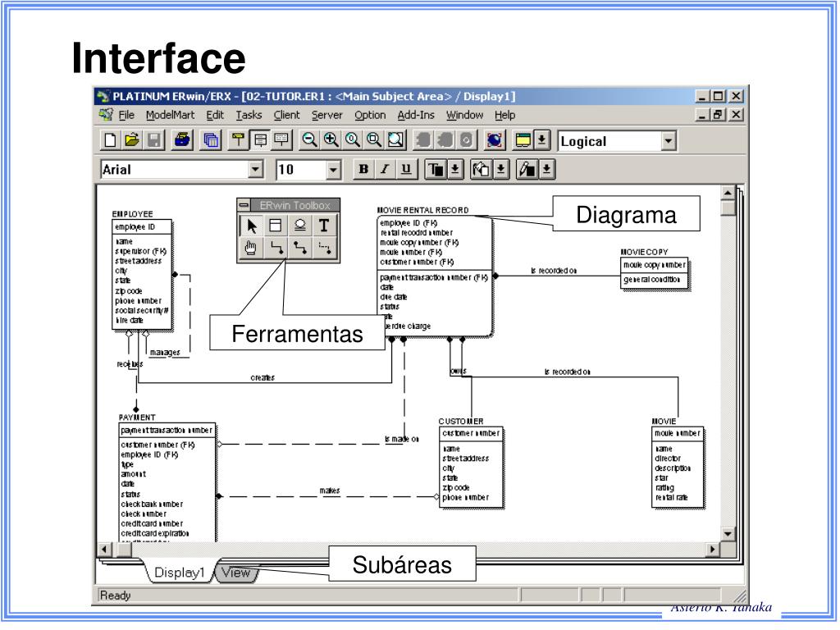
Task: Click the yellow display window icon
Action: point(523,140)
